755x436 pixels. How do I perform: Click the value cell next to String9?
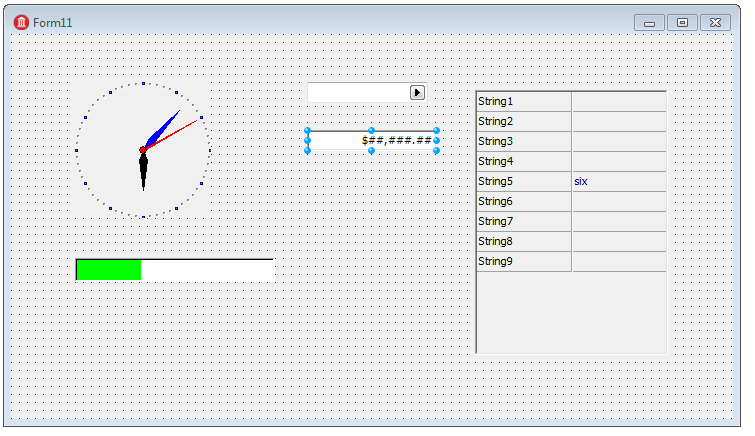point(619,262)
